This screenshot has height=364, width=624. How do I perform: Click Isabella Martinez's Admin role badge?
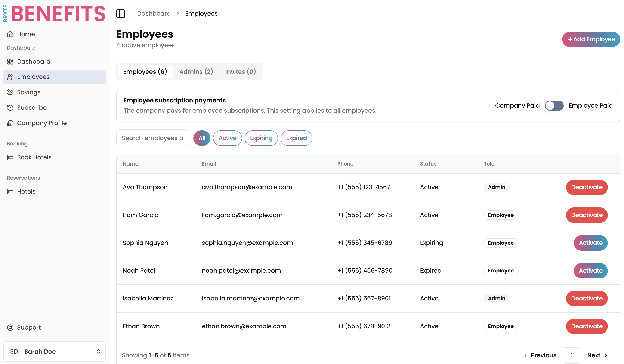pos(497,299)
